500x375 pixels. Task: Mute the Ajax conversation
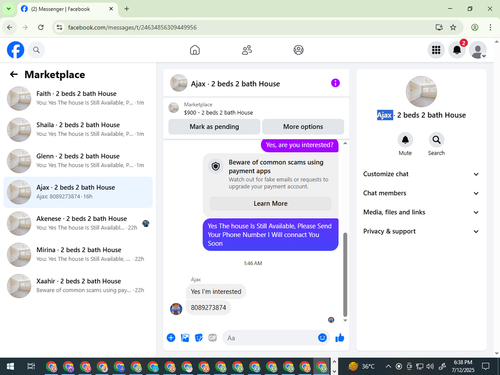click(x=405, y=140)
